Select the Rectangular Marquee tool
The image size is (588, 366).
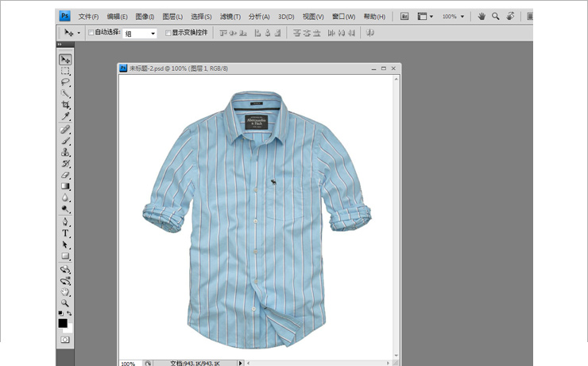point(65,71)
